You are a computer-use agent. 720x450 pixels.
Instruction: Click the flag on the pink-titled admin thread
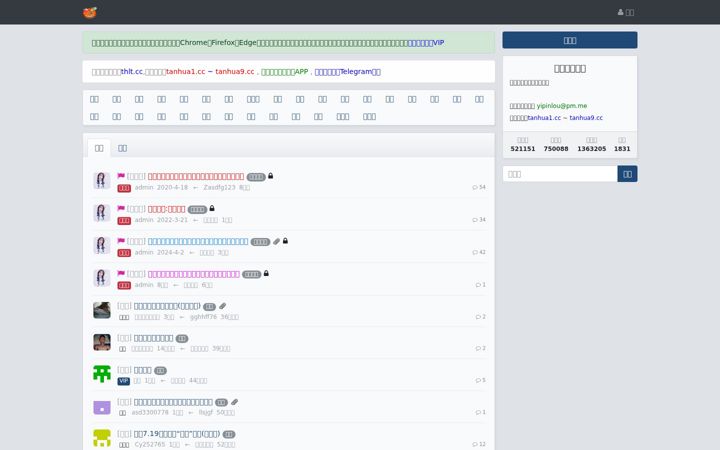[x=121, y=274]
